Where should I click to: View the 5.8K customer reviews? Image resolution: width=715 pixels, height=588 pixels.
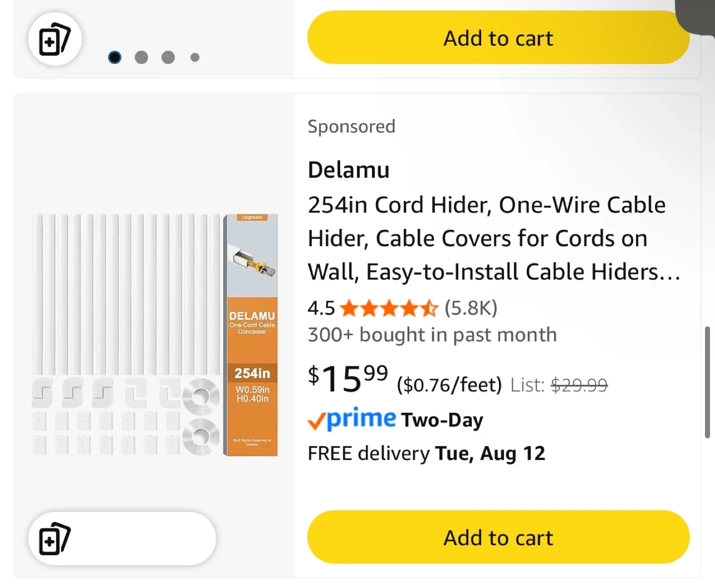click(x=471, y=308)
